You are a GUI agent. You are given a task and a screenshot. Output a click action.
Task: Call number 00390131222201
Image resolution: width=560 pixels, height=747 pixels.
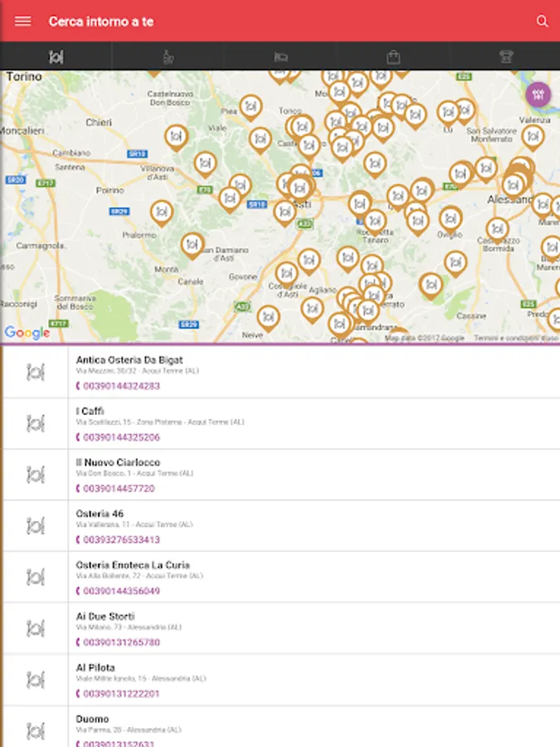[118, 694]
